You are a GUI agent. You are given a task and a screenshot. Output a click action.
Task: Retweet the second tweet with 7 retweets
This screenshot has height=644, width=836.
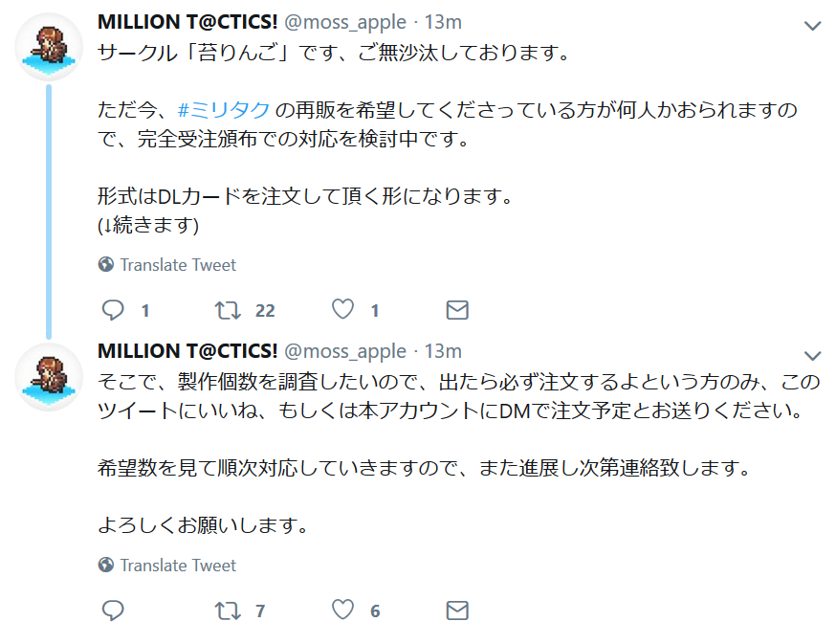pos(228,611)
